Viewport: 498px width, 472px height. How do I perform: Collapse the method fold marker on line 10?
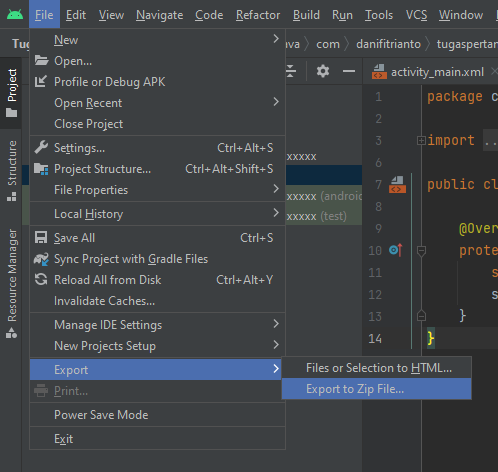[x=421, y=250]
